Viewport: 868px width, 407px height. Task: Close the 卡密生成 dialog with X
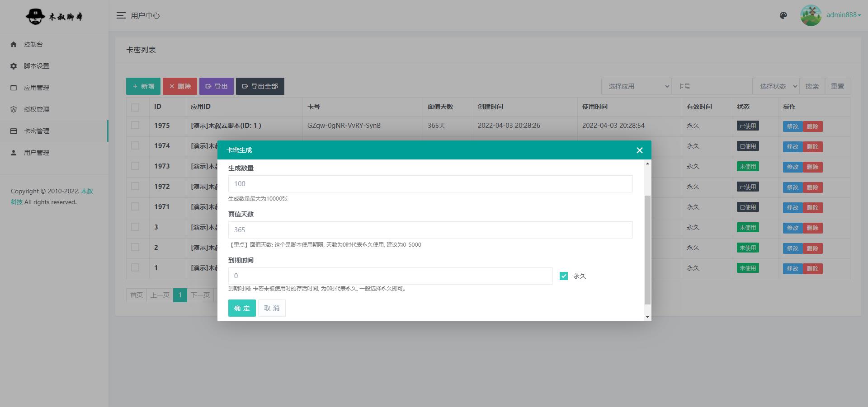[639, 150]
